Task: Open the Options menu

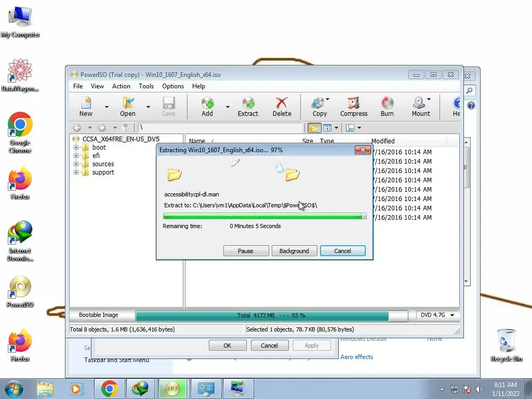Action: pos(173,86)
